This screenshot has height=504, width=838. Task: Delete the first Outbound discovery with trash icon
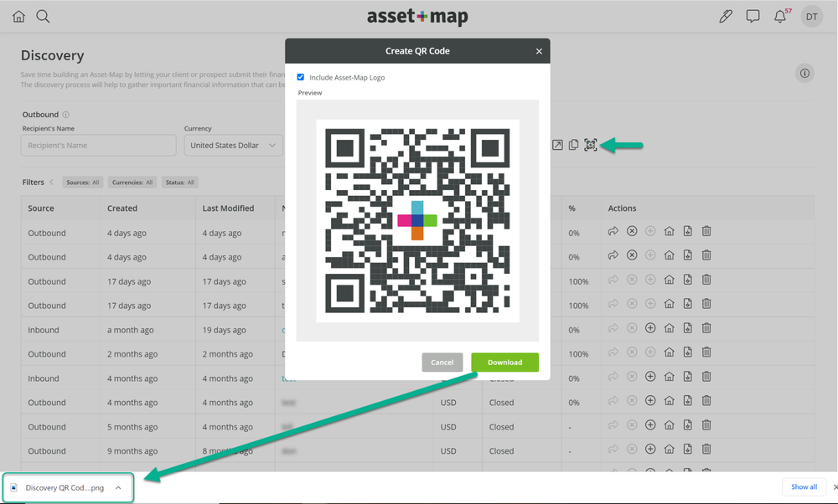(x=706, y=231)
